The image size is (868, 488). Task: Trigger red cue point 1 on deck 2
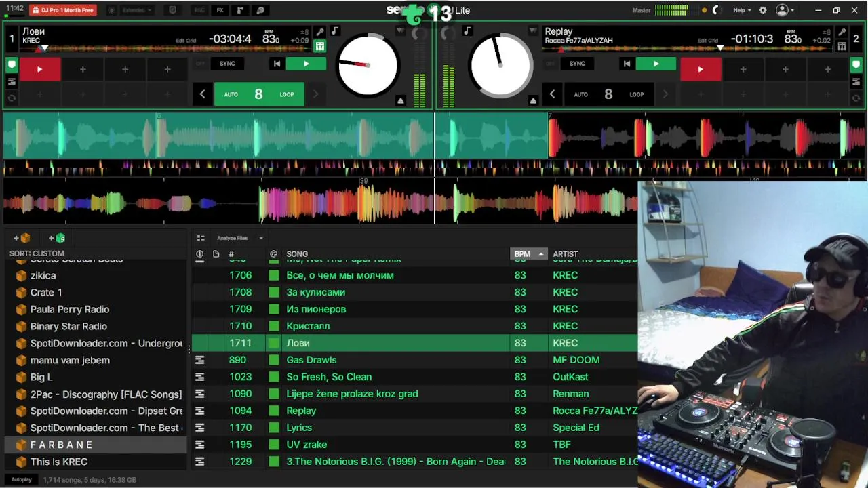pyautogui.click(x=701, y=69)
